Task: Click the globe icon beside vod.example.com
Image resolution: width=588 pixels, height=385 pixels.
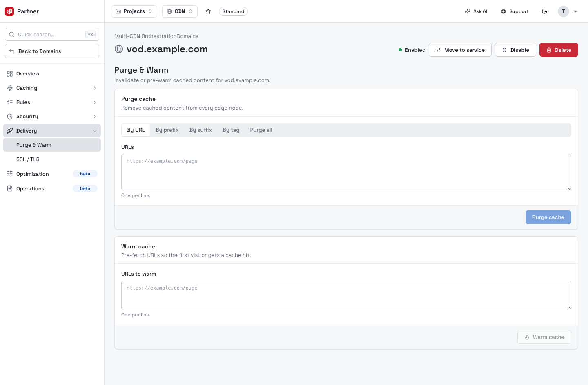Action: tap(119, 49)
